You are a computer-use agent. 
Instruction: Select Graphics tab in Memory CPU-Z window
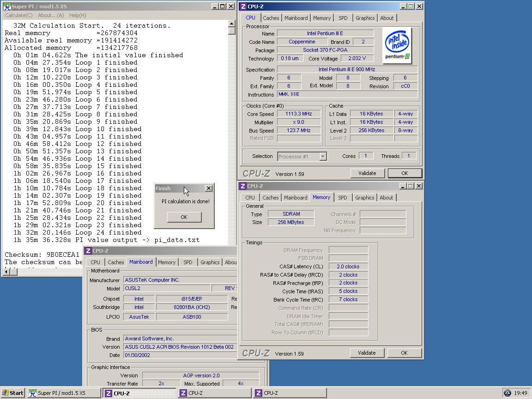(x=365, y=198)
